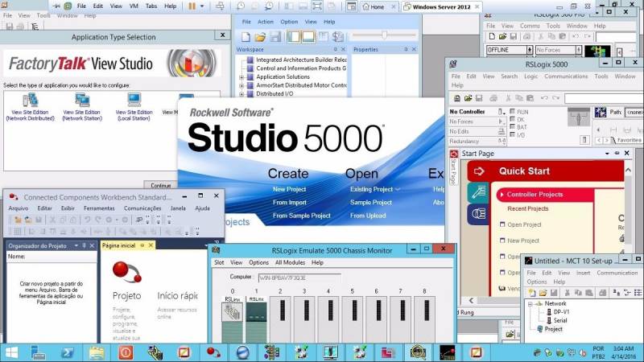Select DP-V1 item in MCT 10 tree
The image size is (644, 362).
click(x=561, y=312)
